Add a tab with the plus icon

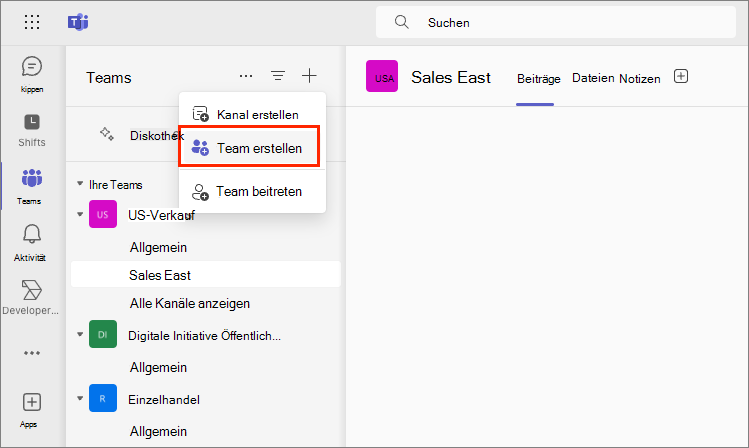click(x=681, y=76)
